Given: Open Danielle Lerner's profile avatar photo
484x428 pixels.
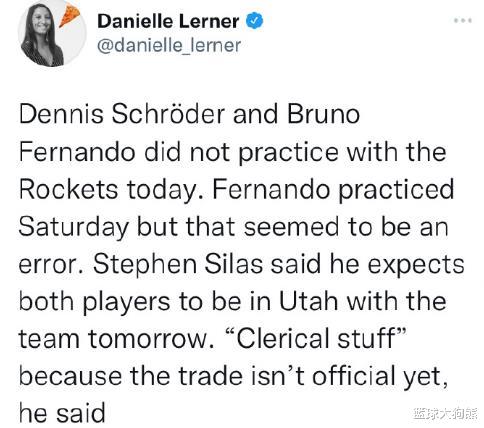Looking at the screenshot, I should (48, 34).
